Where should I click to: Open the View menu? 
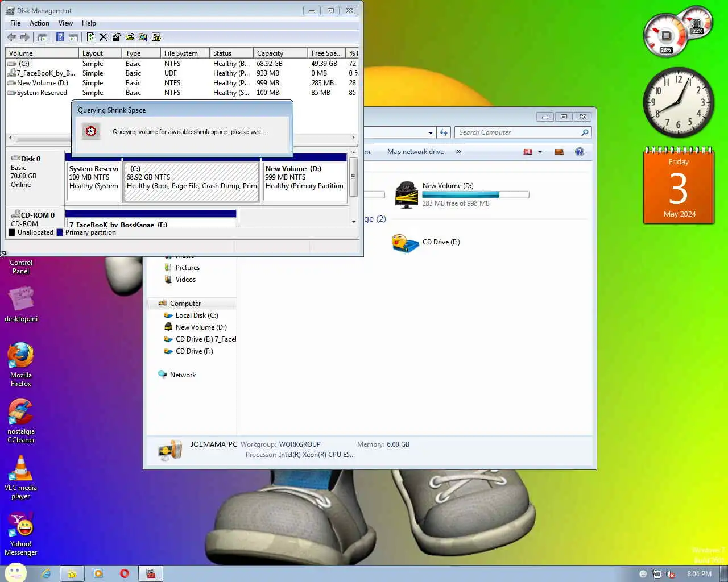65,23
